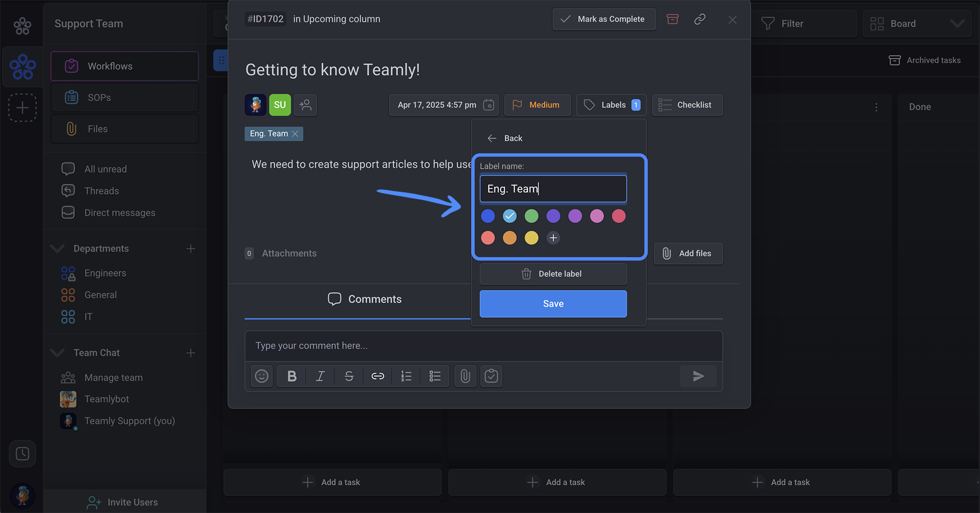The image size is (980, 513).
Task: Pick the purple label color swatch
Action: click(x=575, y=216)
